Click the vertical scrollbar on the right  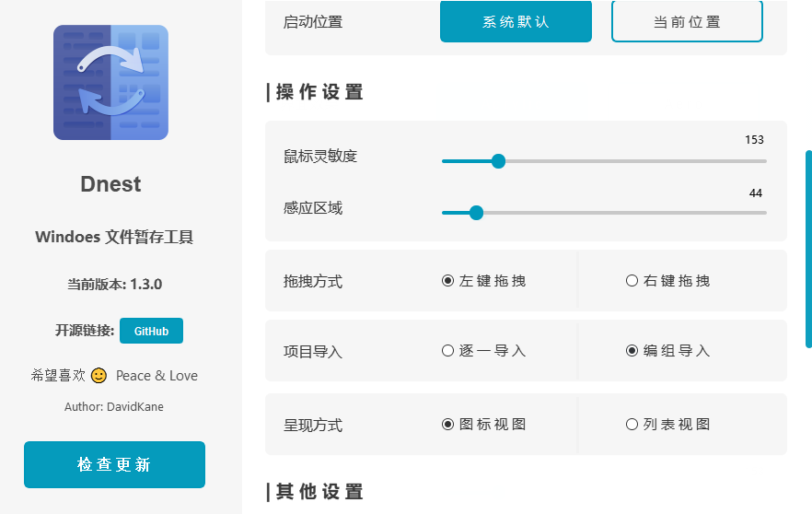(808, 249)
